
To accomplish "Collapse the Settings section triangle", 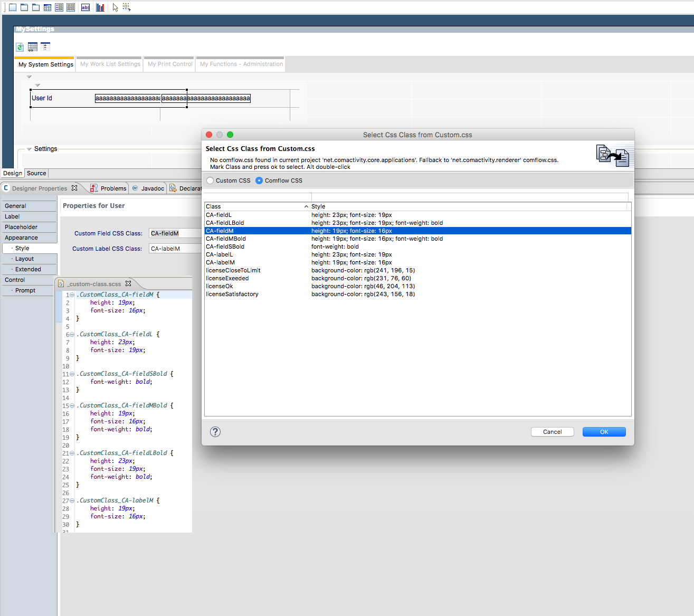I will (29, 149).
